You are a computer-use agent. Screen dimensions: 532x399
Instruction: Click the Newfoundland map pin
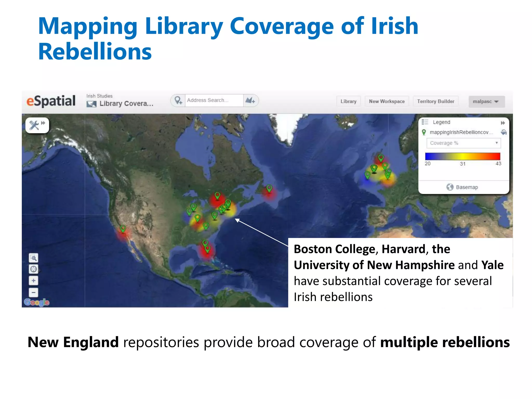[269, 188]
